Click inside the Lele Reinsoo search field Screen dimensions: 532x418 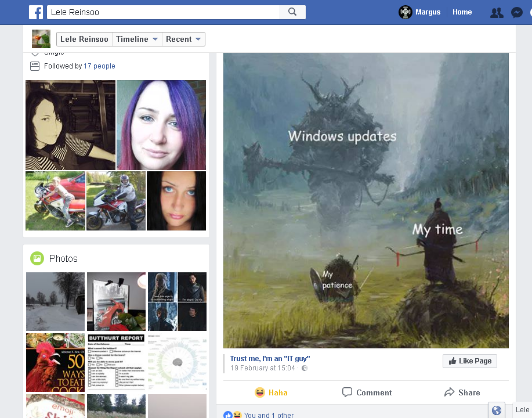point(163,12)
